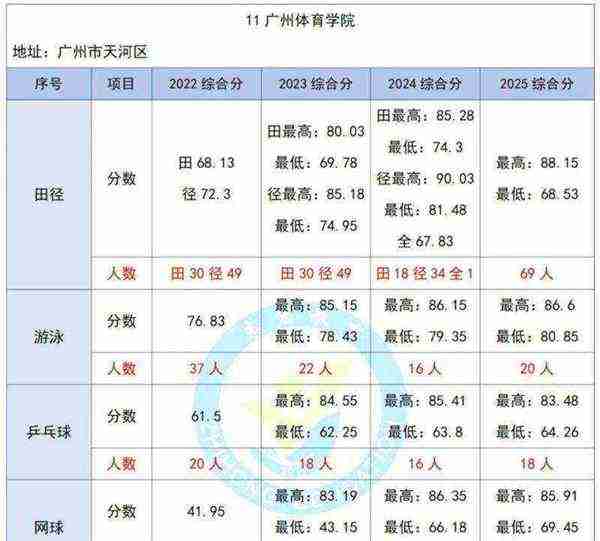600x541 pixels.
Task: Click the entry "最高：84.55"
Action: tap(316, 401)
